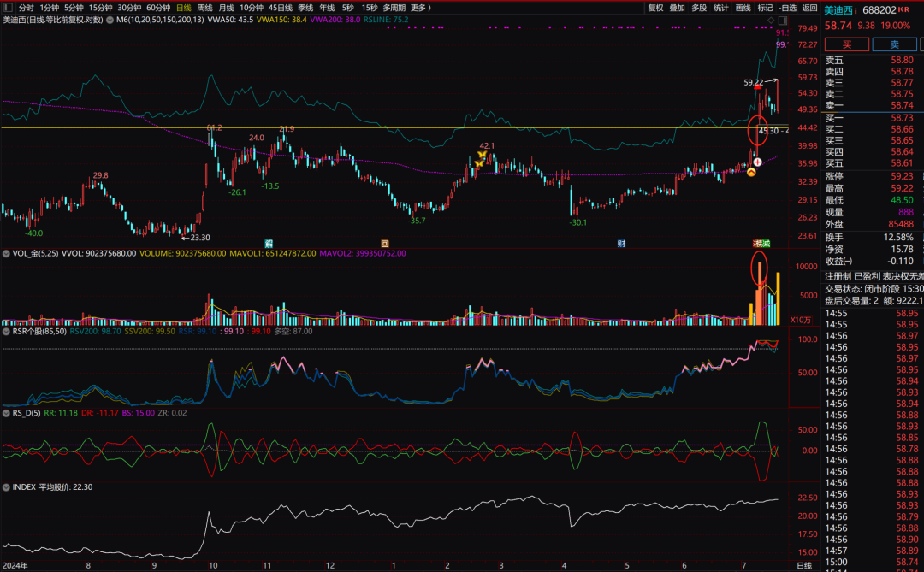
Task: Open the 统计 statistics tool
Action: pos(720,8)
